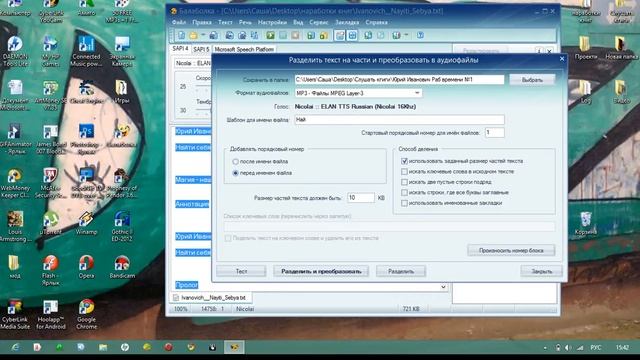Click the Pause icon in Balabolka toolbar
The height and width of the screenshot is (360, 640).
pos(283,36)
